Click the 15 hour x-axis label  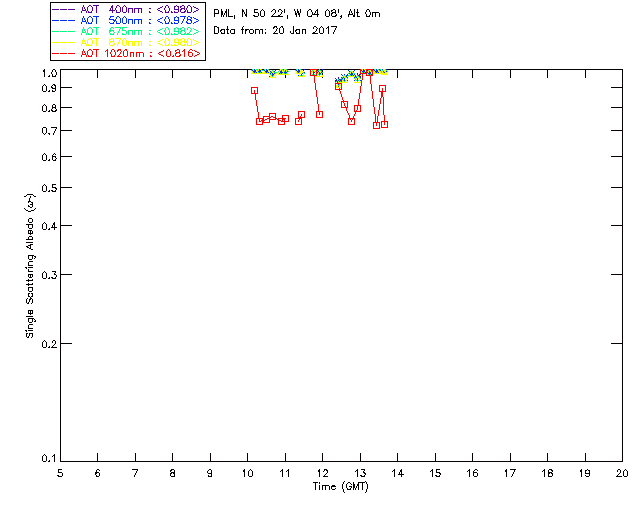[435, 473]
